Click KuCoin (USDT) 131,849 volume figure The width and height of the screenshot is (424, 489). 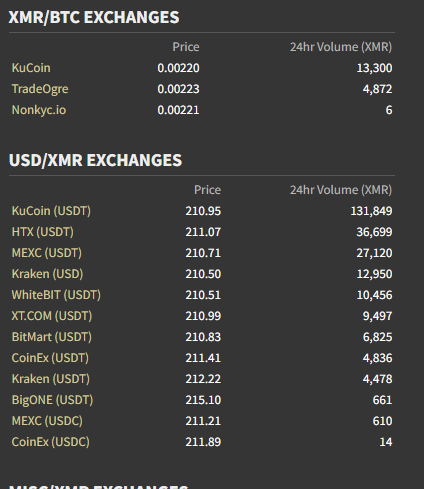tap(371, 211)
